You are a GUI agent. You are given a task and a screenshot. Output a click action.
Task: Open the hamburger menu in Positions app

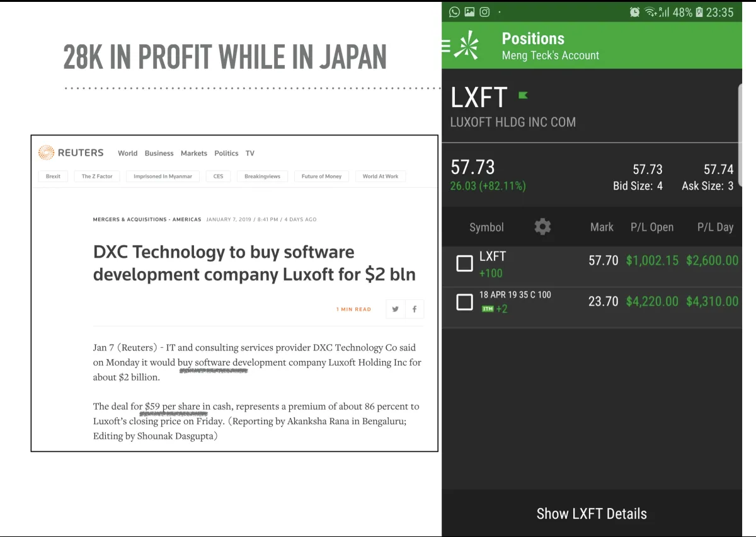[x=446, y=45]
